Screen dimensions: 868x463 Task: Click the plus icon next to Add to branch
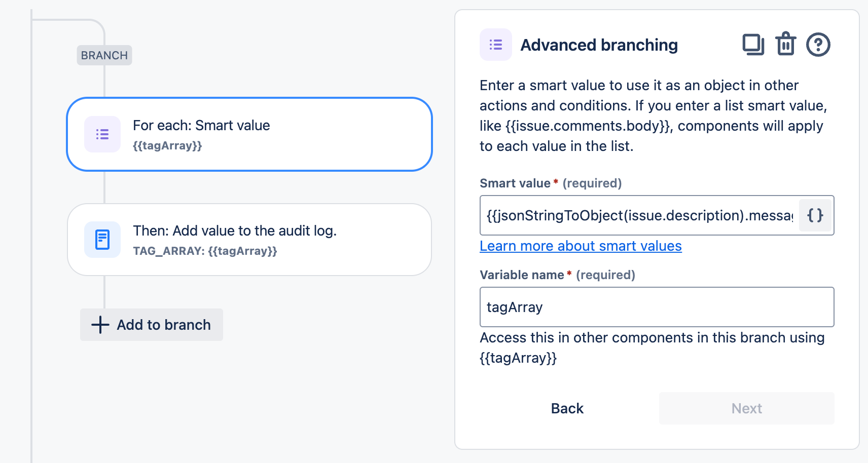(100, 325)
